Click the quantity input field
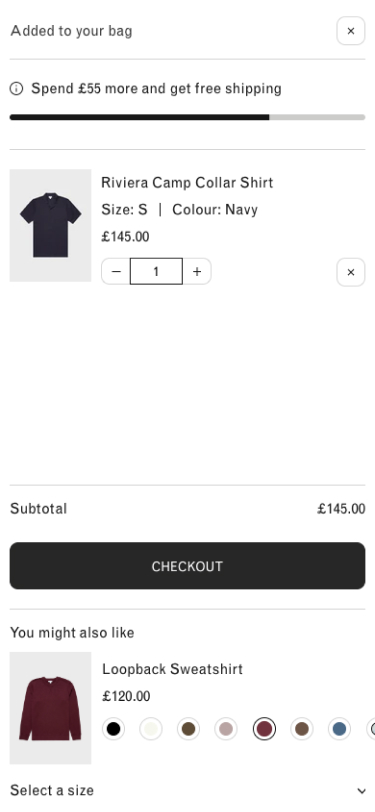Screen dimensions: 375x812 pos(156,271)
